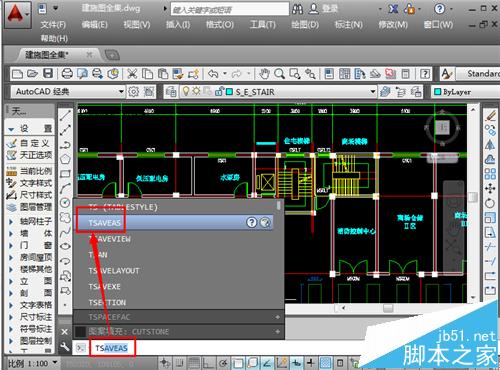Select the Pan hand tool
This screenshot has width=500, height=370.
click(264, 74)
